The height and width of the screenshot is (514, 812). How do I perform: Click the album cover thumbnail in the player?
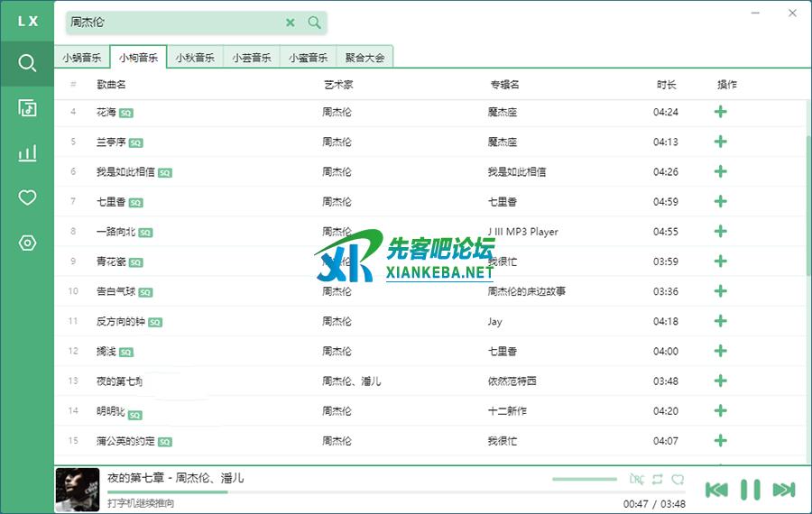(78, 489)
